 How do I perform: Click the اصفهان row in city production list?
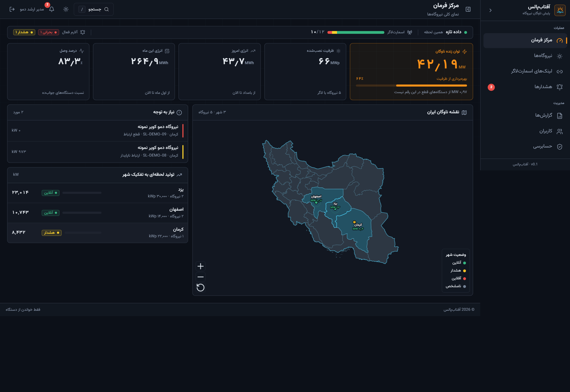point(98,213)
